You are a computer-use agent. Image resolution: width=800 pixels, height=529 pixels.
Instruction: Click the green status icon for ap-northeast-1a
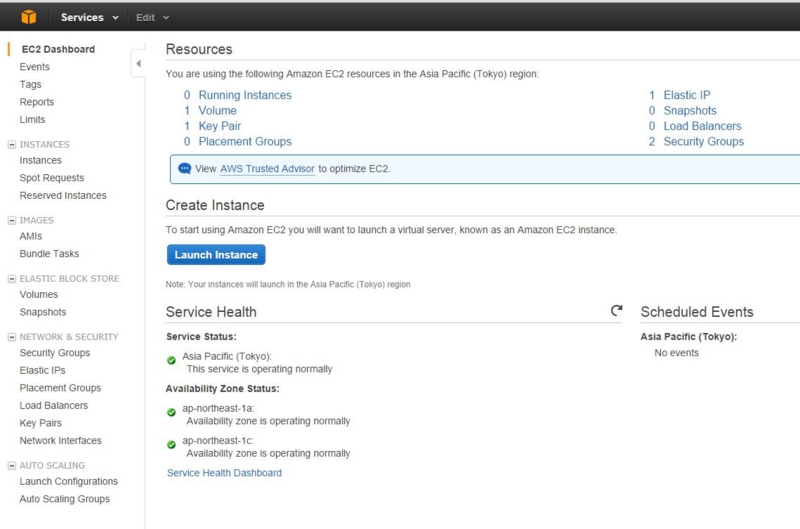coord(172,412)
